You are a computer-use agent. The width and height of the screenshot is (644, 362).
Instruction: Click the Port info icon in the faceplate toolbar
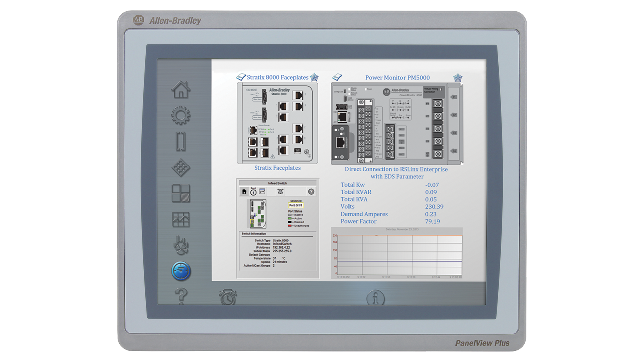coord(253,192)
